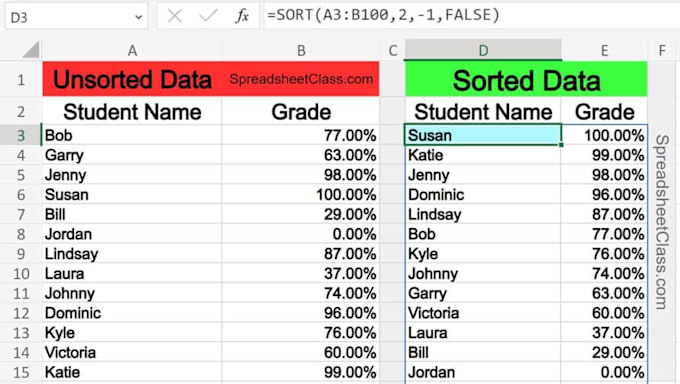Click the confirm checkmark formula icon
The width and height of the screenshot is (680, 384).
pos(208,16)
